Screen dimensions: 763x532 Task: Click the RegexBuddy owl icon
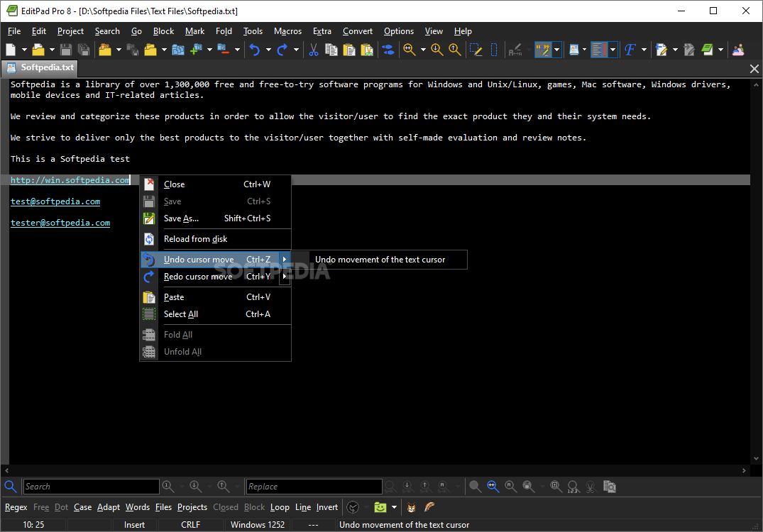(x=411, y=507)
